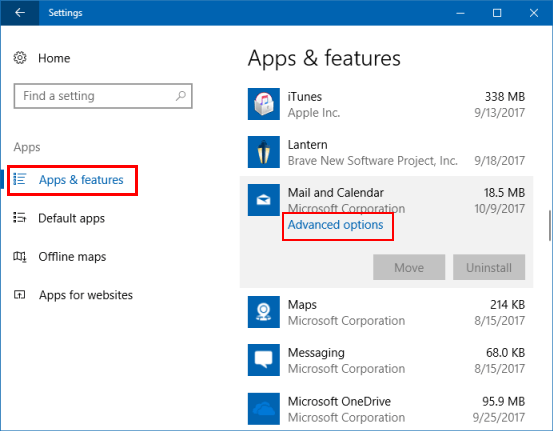Select the Maps app name

point(302,305)
